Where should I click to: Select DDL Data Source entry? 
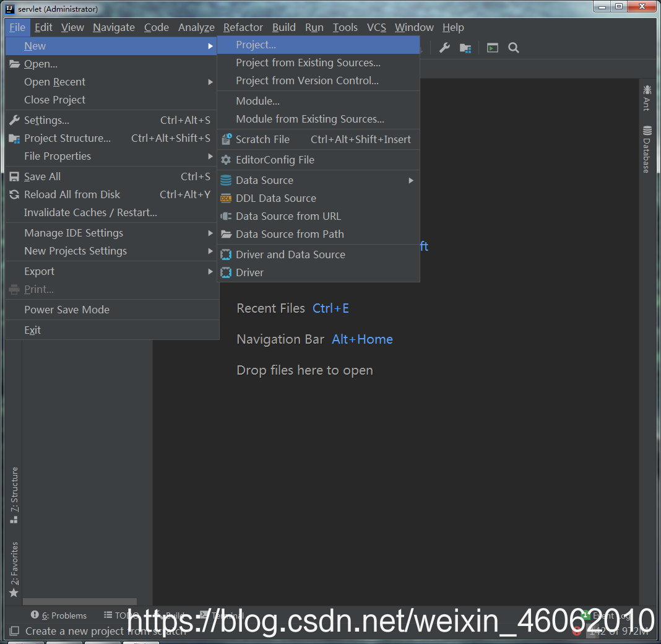point(318,198)
